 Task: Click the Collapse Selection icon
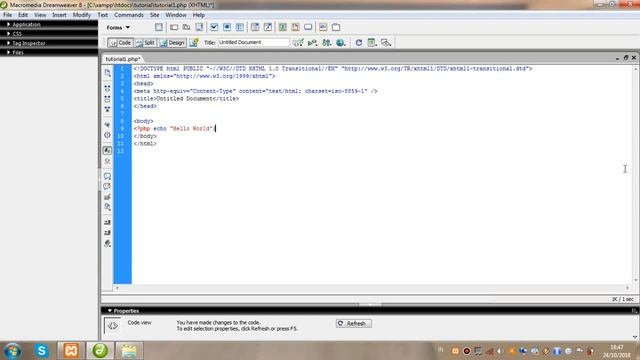pos(107,99)
